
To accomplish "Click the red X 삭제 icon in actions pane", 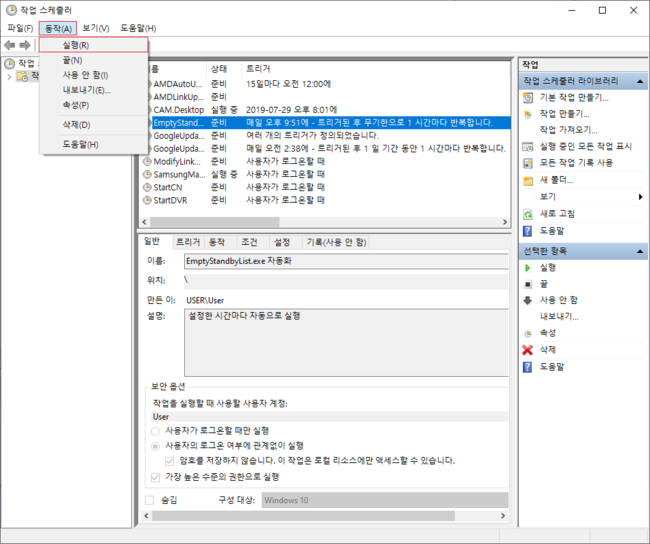I will click(527, 349).
